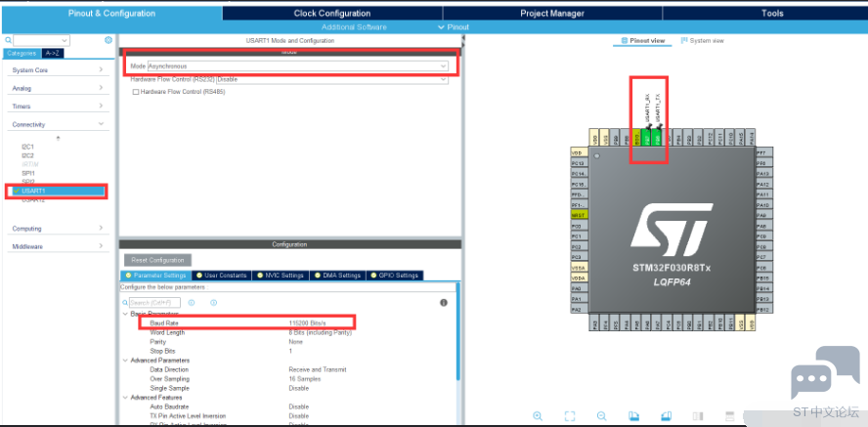Viewport: 868px width, 427px height.
Task: Open the Mode Asynchronous dropdown
Action: point(290,65)
